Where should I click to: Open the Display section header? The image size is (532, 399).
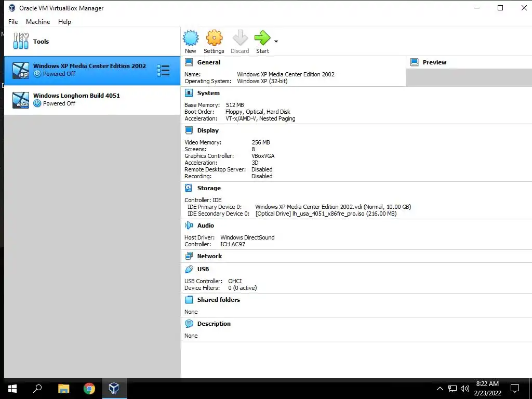(x=208, y=130)
